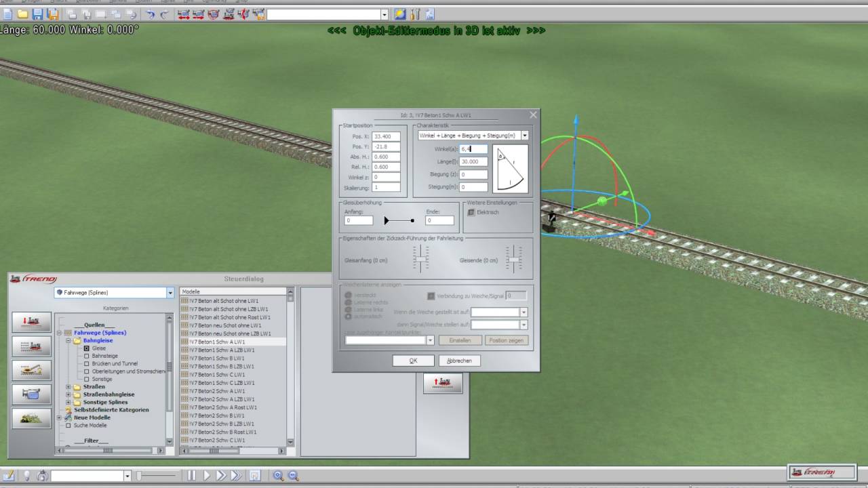Toggle the light bulb icon in bottom toolbar

[x=27, y=476]
